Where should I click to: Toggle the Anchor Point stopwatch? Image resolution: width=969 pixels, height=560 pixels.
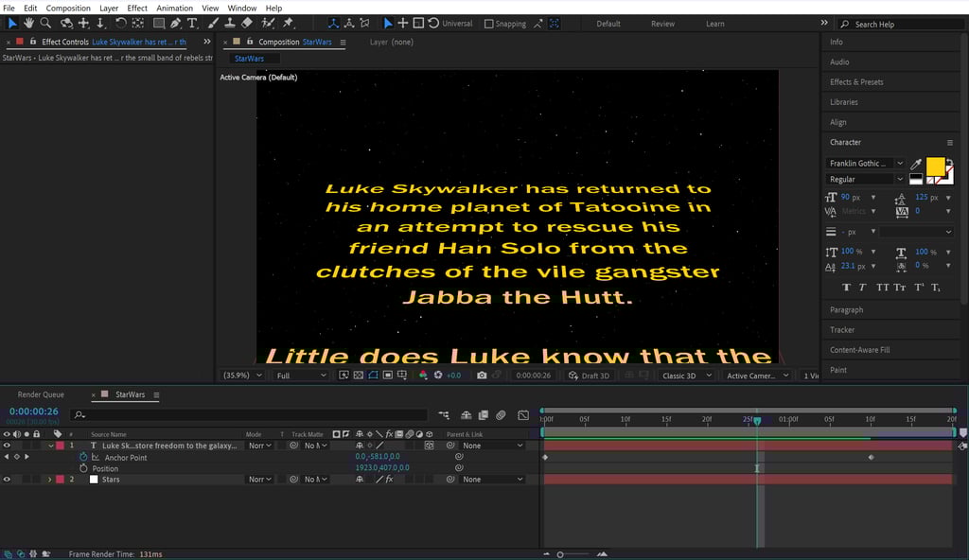tap(83, 458)
